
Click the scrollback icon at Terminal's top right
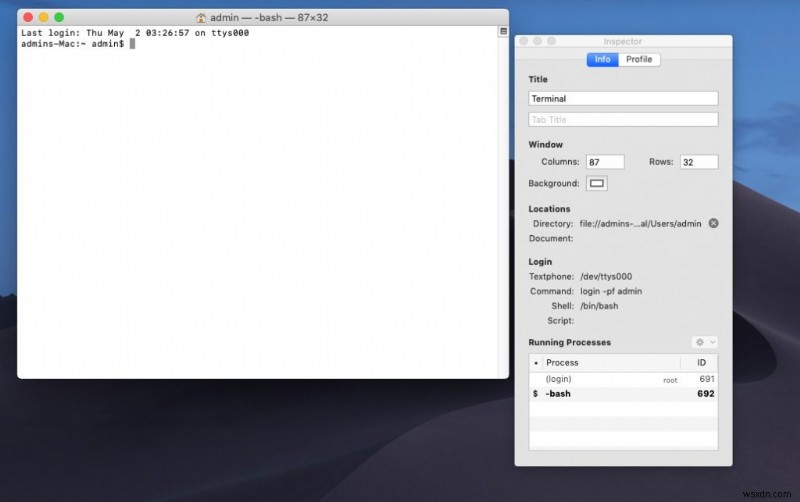tap(503, 32)
